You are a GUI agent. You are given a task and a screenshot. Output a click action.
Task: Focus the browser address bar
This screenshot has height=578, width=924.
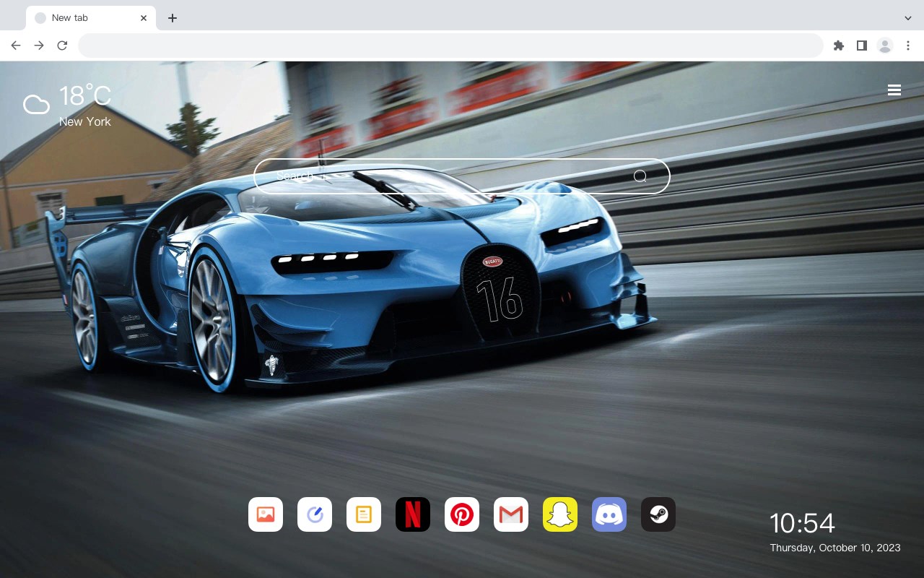pos(450,46)
